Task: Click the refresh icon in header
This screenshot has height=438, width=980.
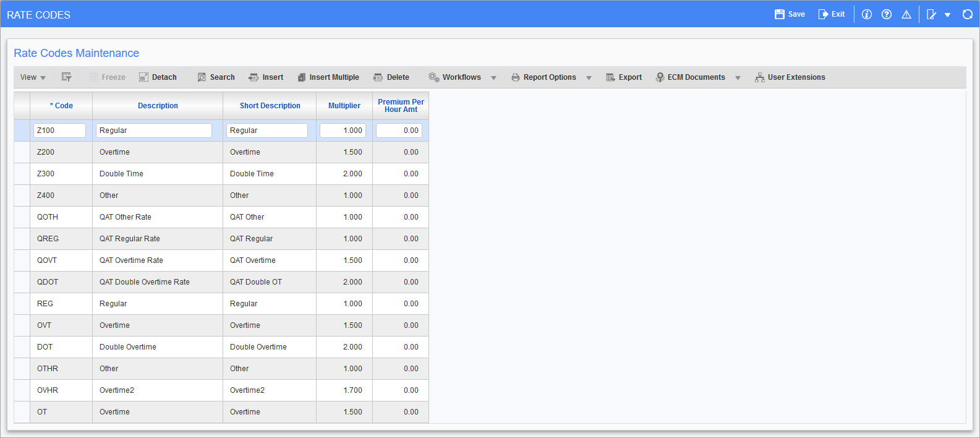Action: 967,14
